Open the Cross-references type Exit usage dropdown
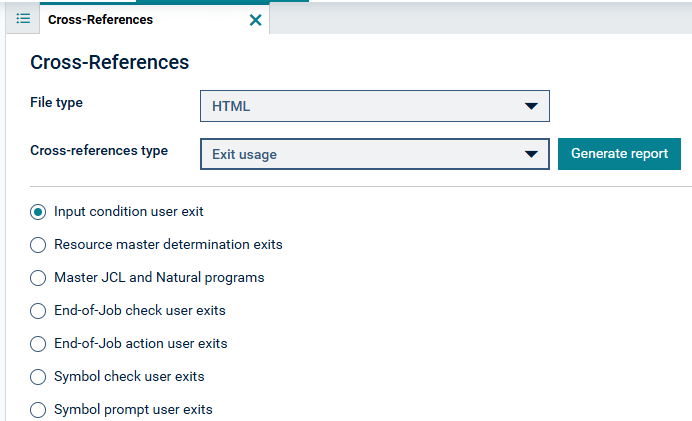 [x=375, y=154]
